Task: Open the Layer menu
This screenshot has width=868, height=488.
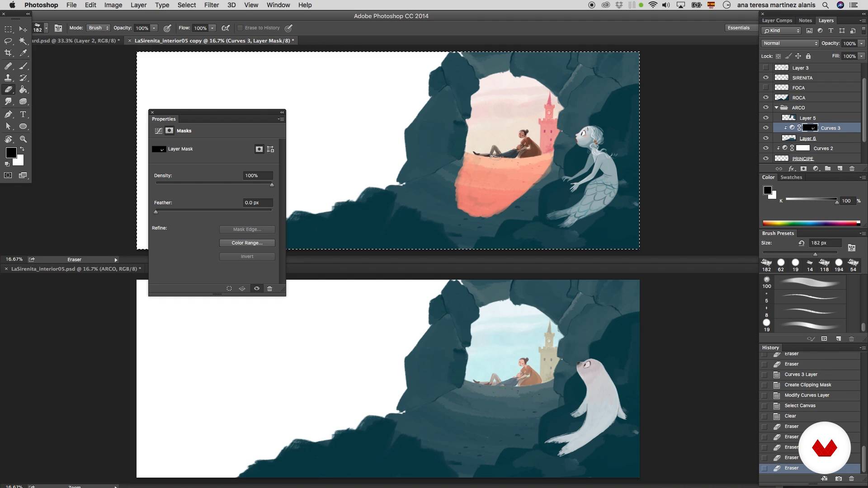Action: pyautogui.click(x=138, y=5)
